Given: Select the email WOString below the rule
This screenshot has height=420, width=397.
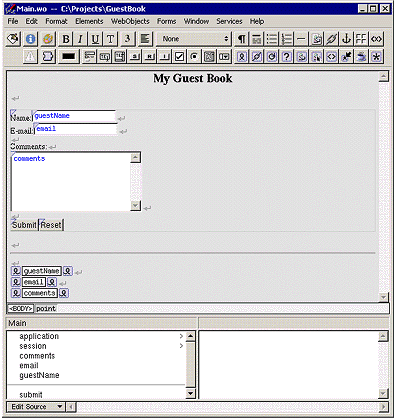Looking at the screenshot, I should [x=34, y=282].
